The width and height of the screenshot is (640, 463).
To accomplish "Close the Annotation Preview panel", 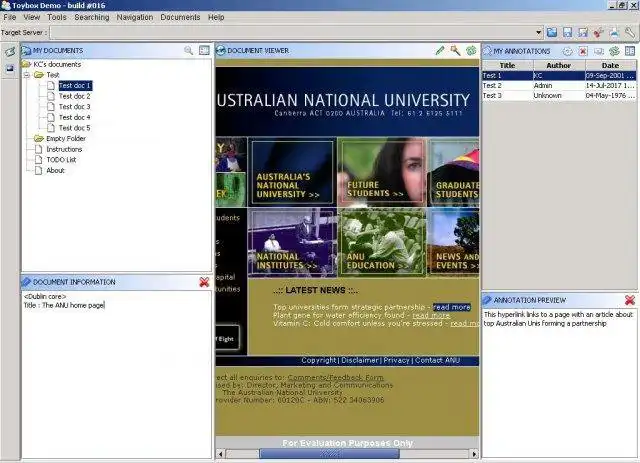I will click(x=629, y=300).
